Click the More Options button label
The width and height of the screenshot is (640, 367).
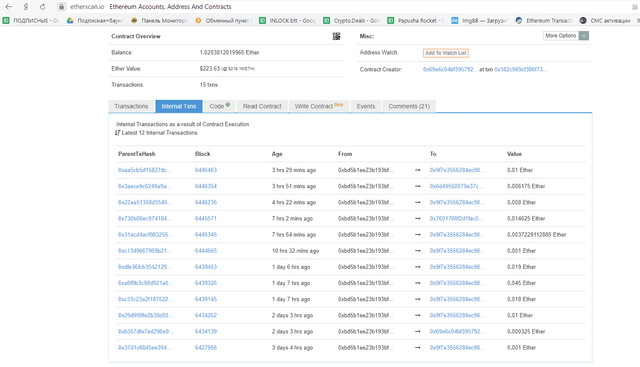[x=561, y=36]
